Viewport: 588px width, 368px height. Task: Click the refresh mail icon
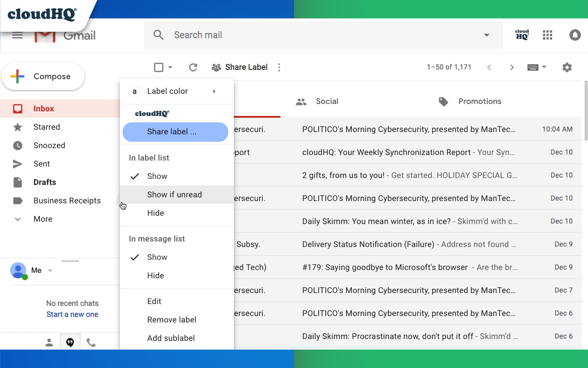point(193,68)
